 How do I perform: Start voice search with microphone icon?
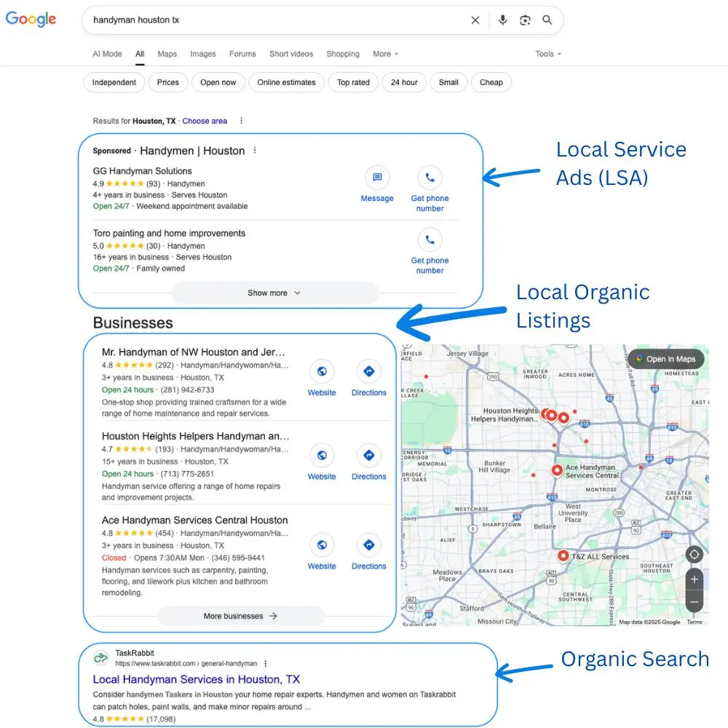click(x=502, y=20)
